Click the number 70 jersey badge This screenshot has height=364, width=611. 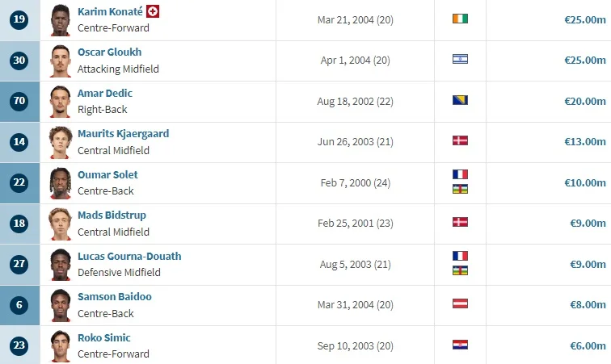19,101
